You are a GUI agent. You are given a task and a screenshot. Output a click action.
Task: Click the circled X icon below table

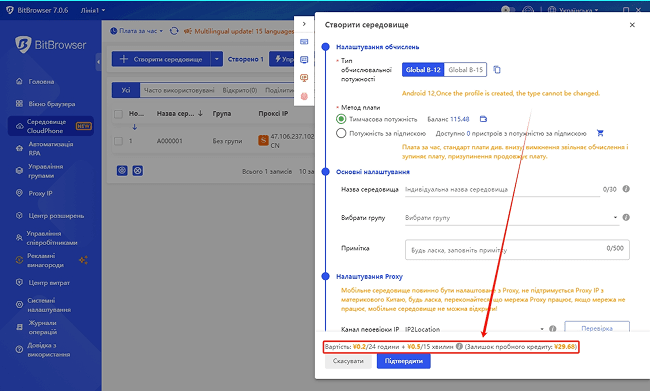point(138,170)
